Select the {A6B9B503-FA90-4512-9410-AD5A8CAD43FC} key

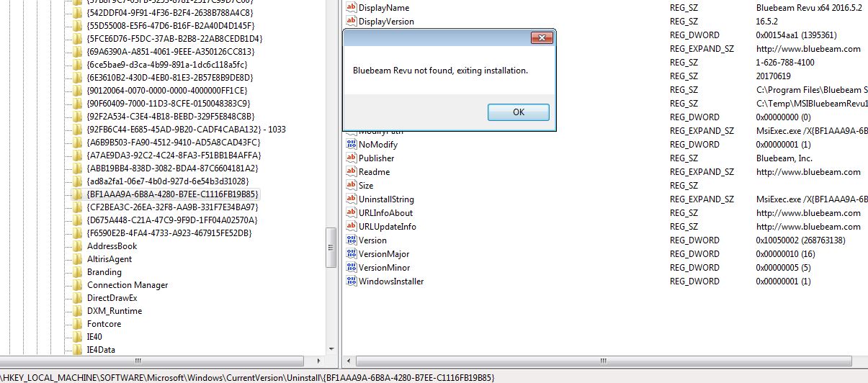click(173, 142)
